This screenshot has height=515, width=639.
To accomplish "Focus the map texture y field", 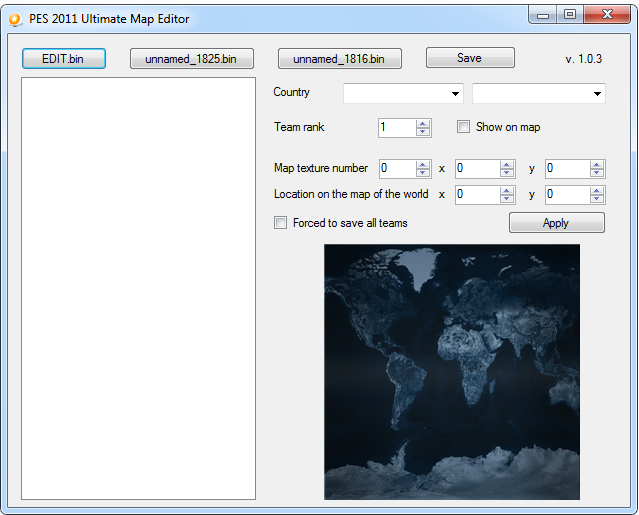I will (568, 169).
